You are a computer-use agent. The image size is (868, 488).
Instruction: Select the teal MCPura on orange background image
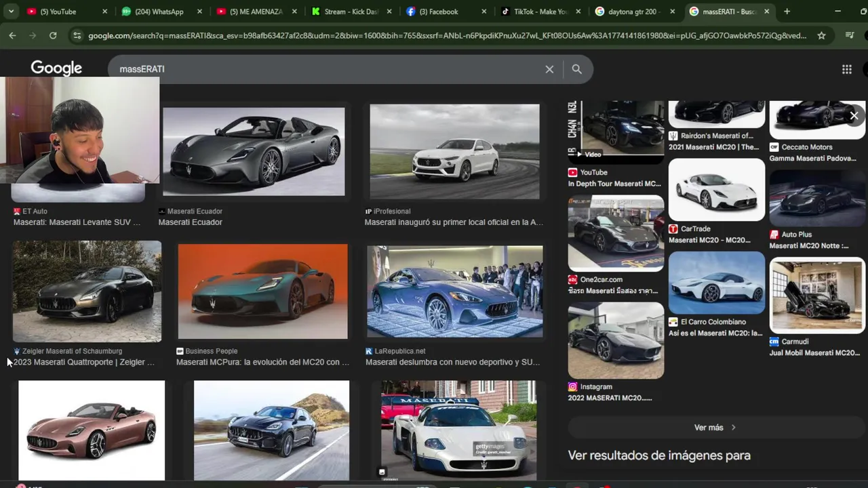262,291
